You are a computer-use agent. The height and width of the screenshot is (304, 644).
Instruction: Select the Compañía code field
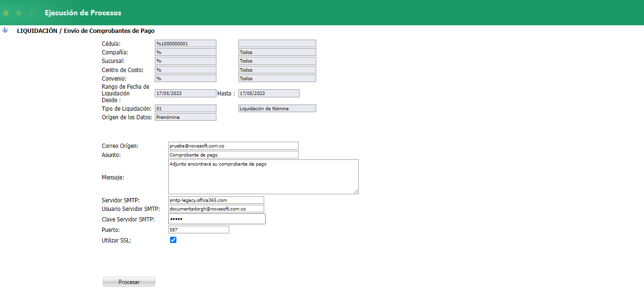click(185, 52)
